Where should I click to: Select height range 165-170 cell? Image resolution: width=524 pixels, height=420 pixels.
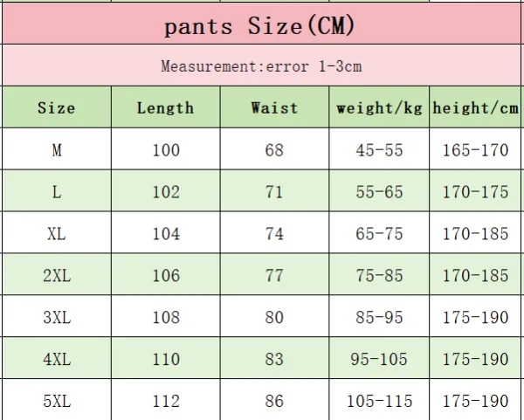(x=475, y=149)
